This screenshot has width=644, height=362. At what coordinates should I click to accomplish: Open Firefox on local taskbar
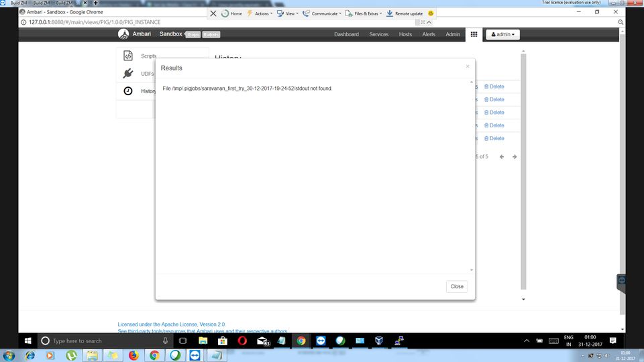point(133,355)
